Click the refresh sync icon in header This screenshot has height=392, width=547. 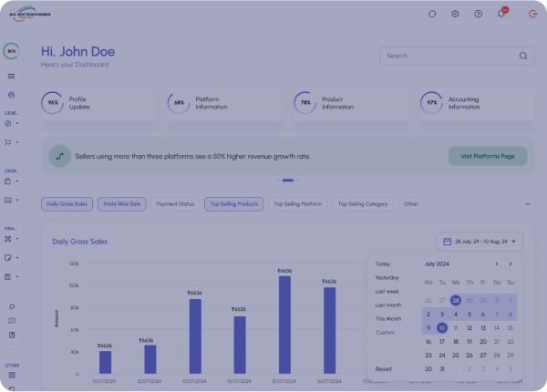tap(431, 14)
